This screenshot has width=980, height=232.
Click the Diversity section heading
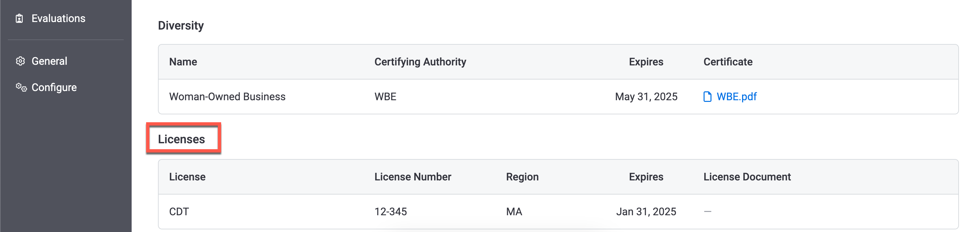(181, 25)
